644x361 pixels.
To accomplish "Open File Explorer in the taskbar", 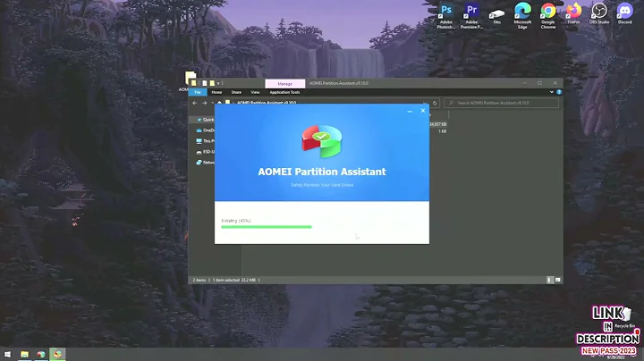I will pyautogui.click(x=25, y=354).
